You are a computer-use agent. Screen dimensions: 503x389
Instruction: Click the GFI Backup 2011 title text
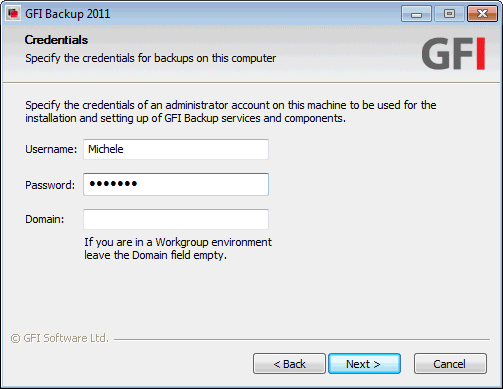[x=68, y=14]
